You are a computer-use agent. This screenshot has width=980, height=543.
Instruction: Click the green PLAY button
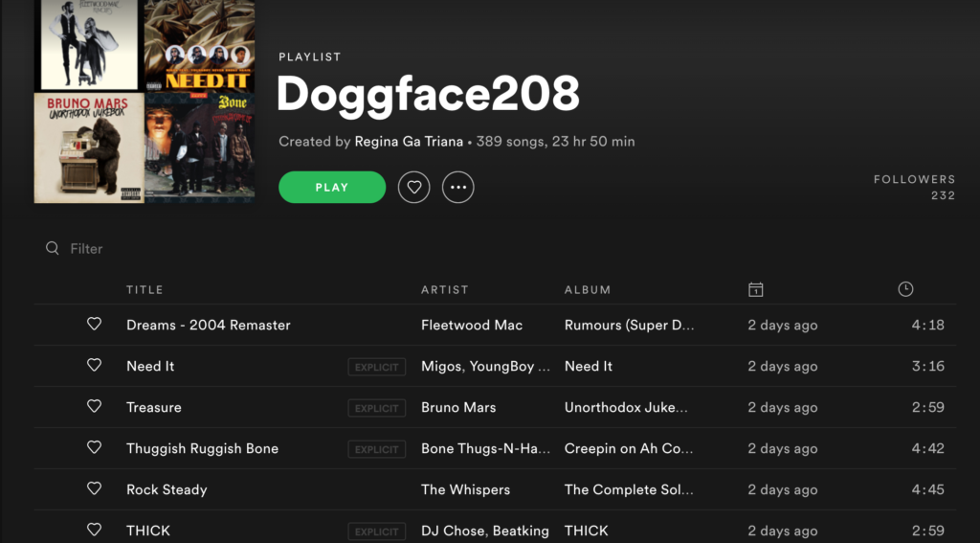332,187
